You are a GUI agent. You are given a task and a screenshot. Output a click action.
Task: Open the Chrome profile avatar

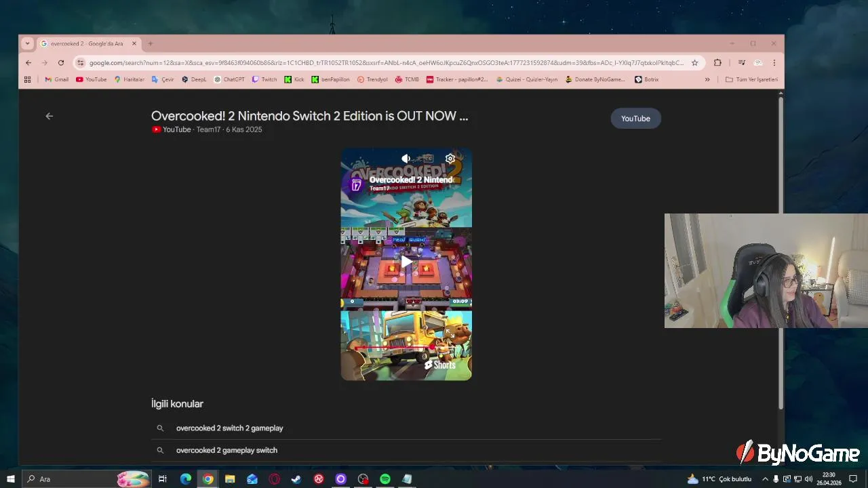758,62
